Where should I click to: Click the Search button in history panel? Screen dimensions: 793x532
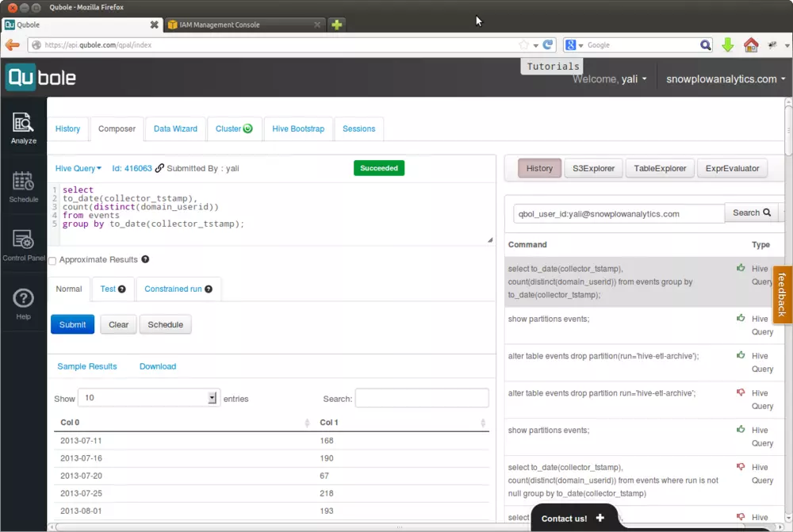[752, 213]
